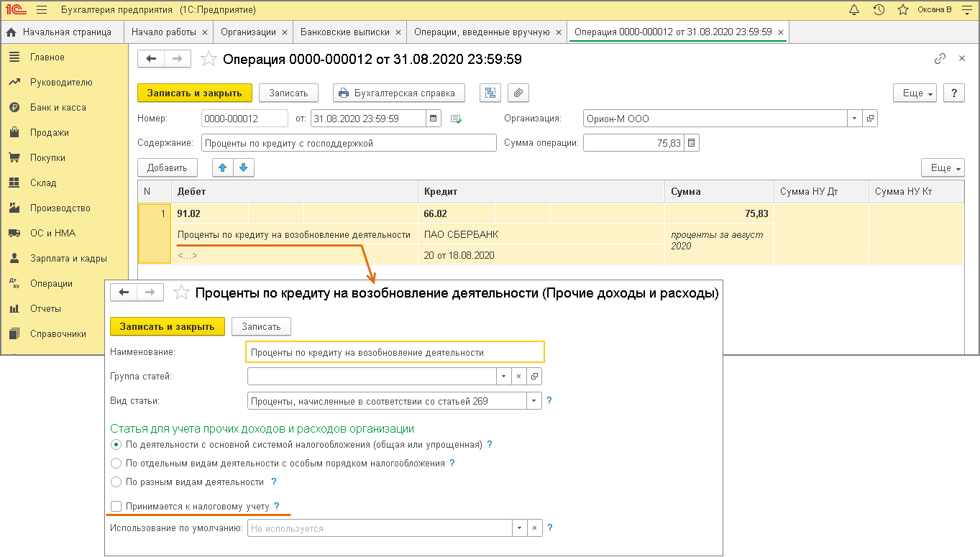Image resolution: width=980 pixels, height=557 pixels.
Task: Go back with the operation's left arrow
Action: [151, 59]
